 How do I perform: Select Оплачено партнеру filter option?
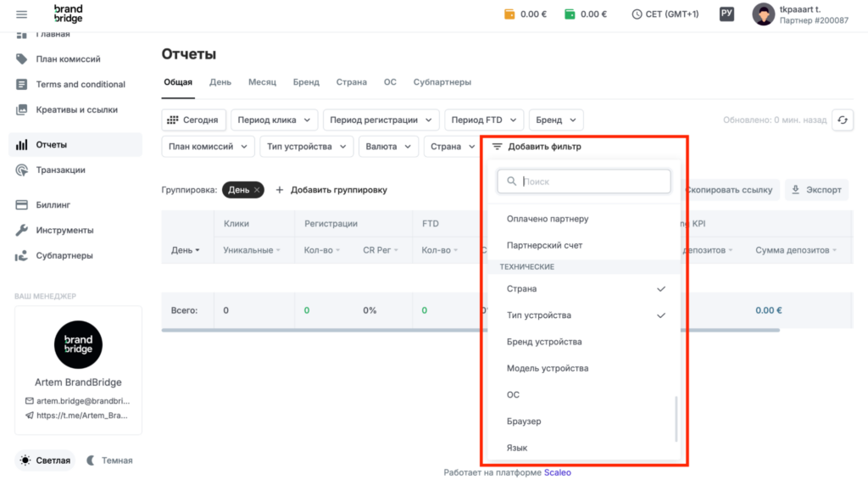coord(584,219)
